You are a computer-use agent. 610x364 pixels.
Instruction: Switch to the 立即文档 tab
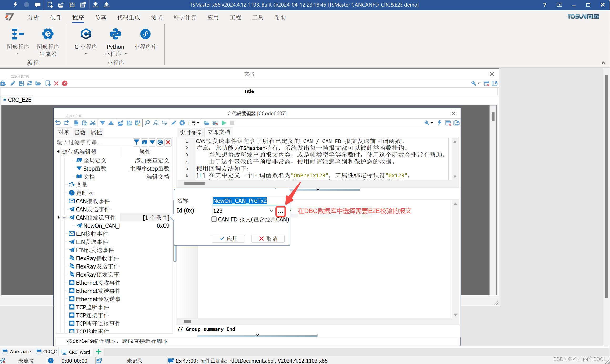219,132
